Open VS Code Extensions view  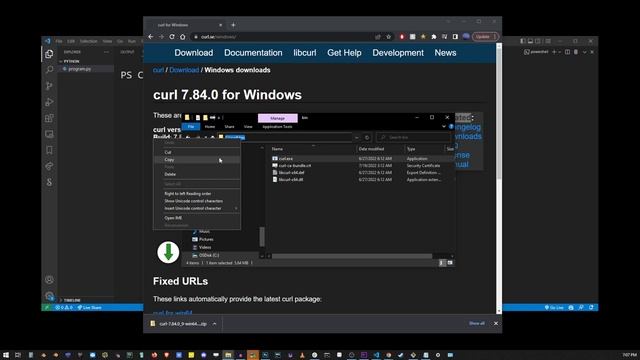[49, 118]
